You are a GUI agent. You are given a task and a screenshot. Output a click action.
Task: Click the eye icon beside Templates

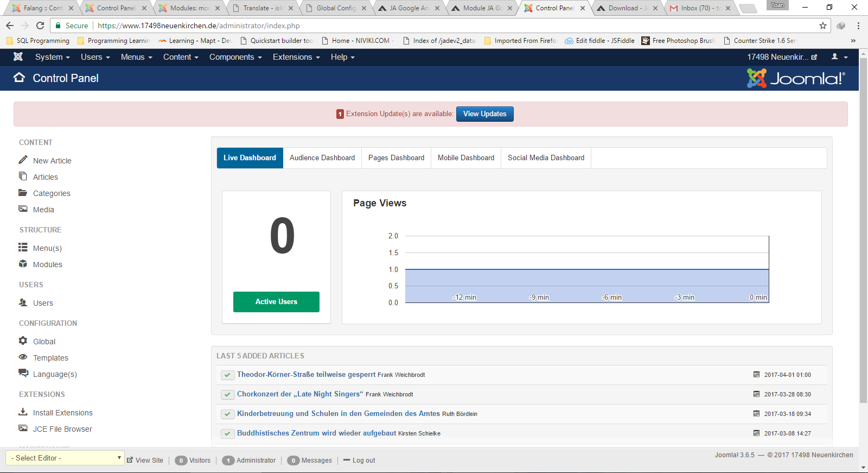coord(23,357)
